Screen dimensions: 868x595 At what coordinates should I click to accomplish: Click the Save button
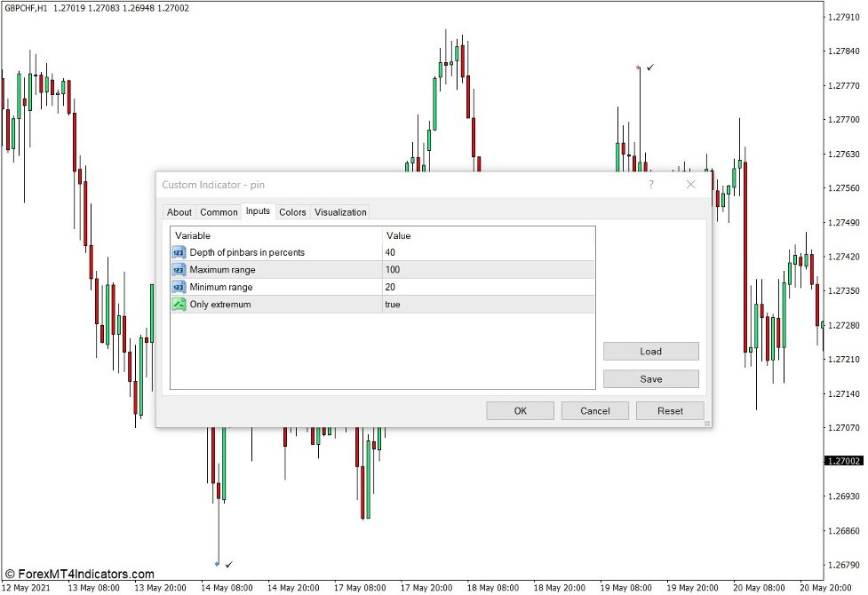click(x=650, y=378)
